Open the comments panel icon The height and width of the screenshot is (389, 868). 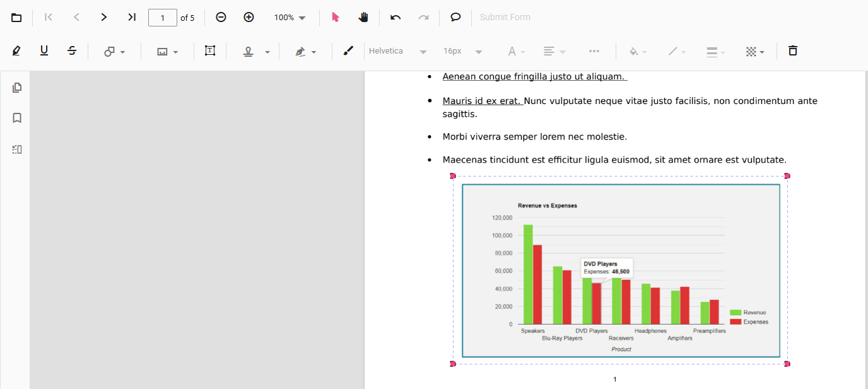pos(455,18)
